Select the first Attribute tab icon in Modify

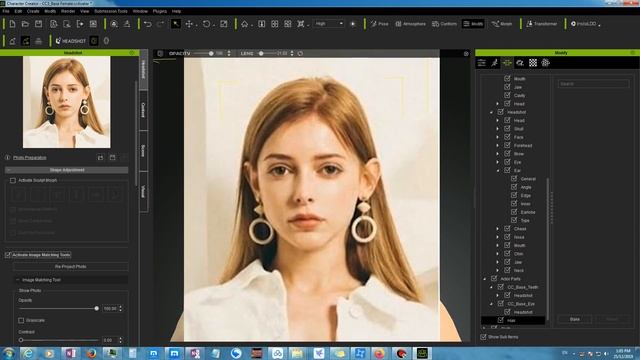pyautogui.click(x=482, y=63)
